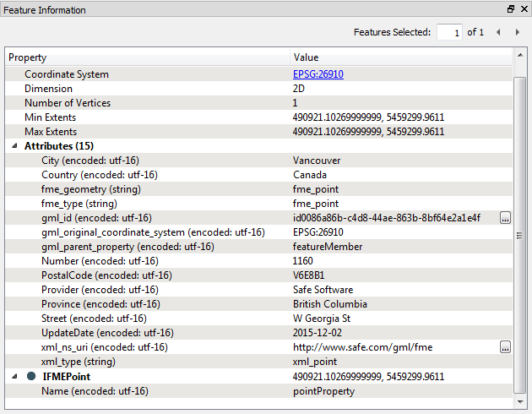Click the Property column header
This screenshot has width=532, height=414.
(148, 57)
